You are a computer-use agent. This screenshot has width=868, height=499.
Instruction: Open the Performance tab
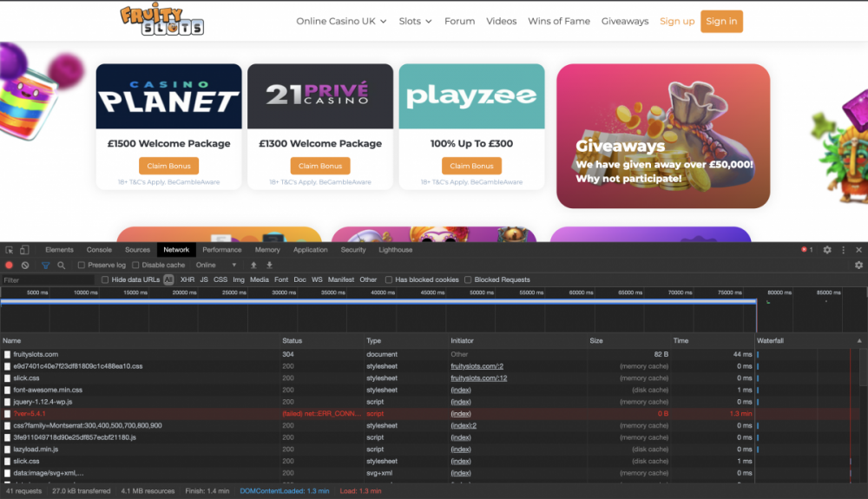coord(222,250)
